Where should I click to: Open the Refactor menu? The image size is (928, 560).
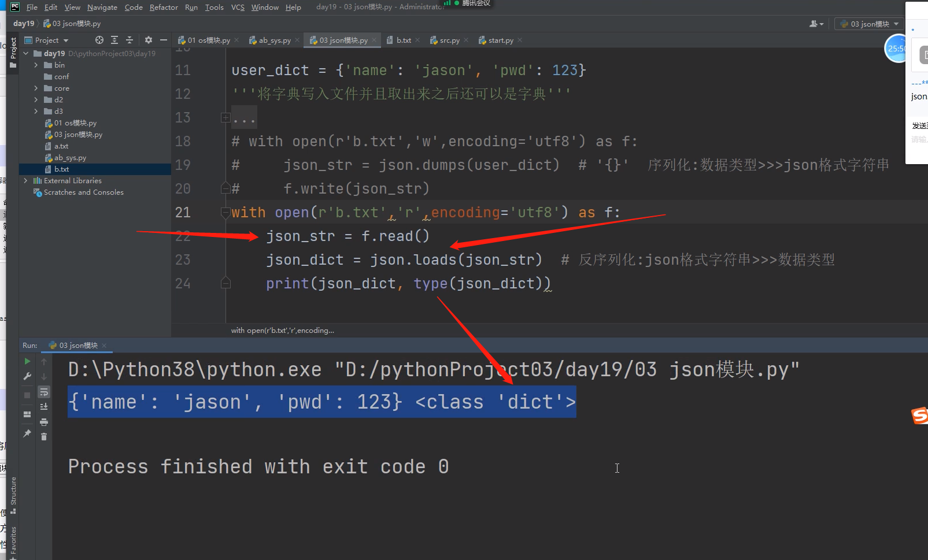[x=164, y=7]
